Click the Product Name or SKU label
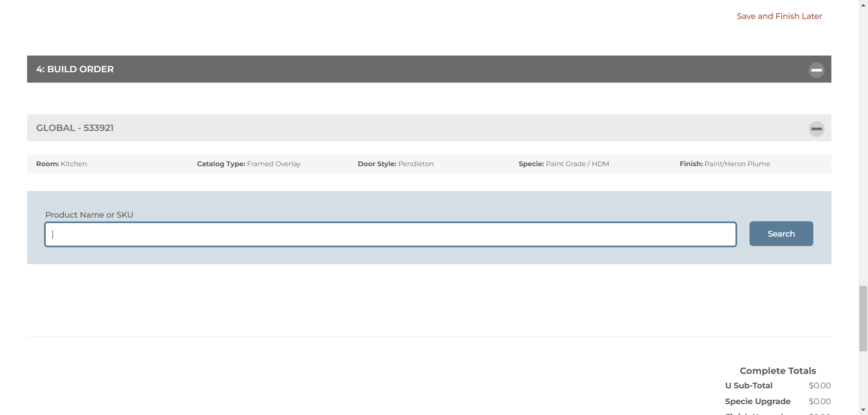Screen dimensions: 868x415 point(89,215)
